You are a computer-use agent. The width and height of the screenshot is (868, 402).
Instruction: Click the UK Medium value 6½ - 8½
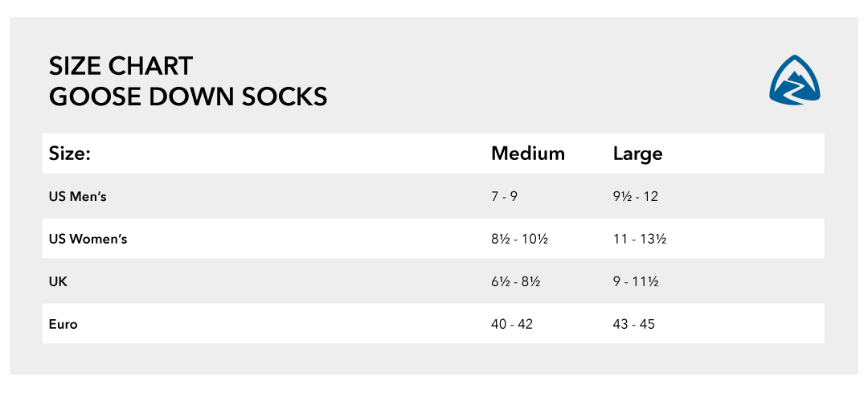point(515,282)
